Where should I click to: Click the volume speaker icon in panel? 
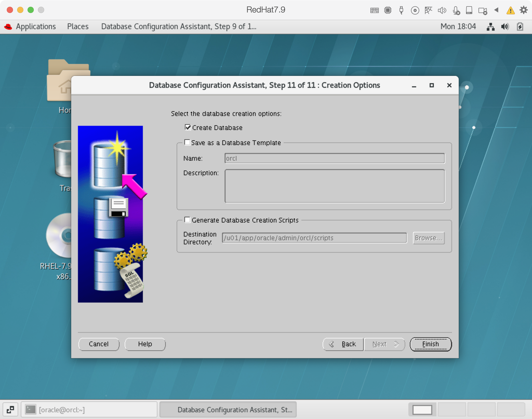point(505,27)
